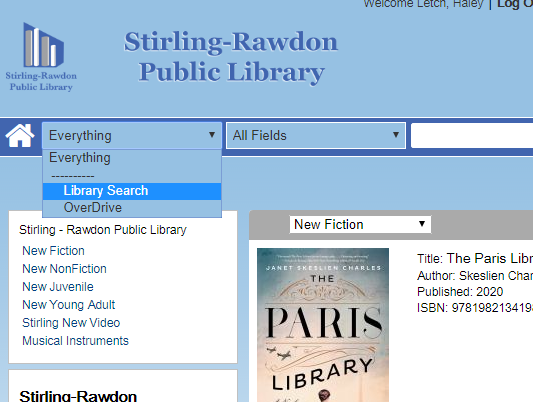This screenshot has width=533, height=402.
Task: Open Musical Instruments link
Action: pyautogui.click(x=75, y=341)
